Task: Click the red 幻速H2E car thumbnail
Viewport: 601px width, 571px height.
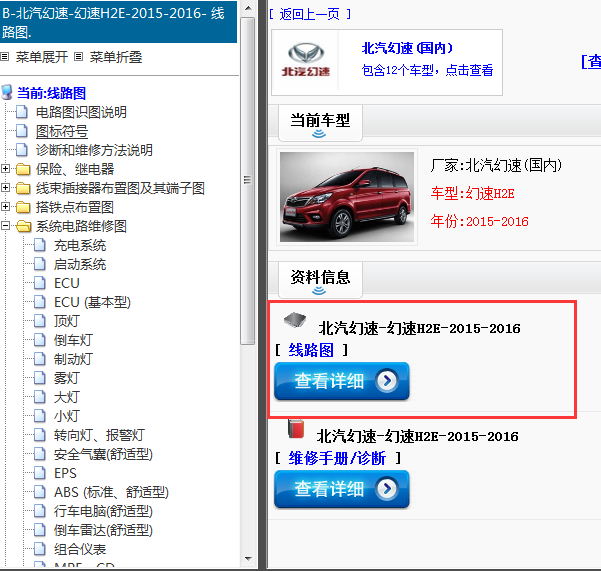Action: 347,197
